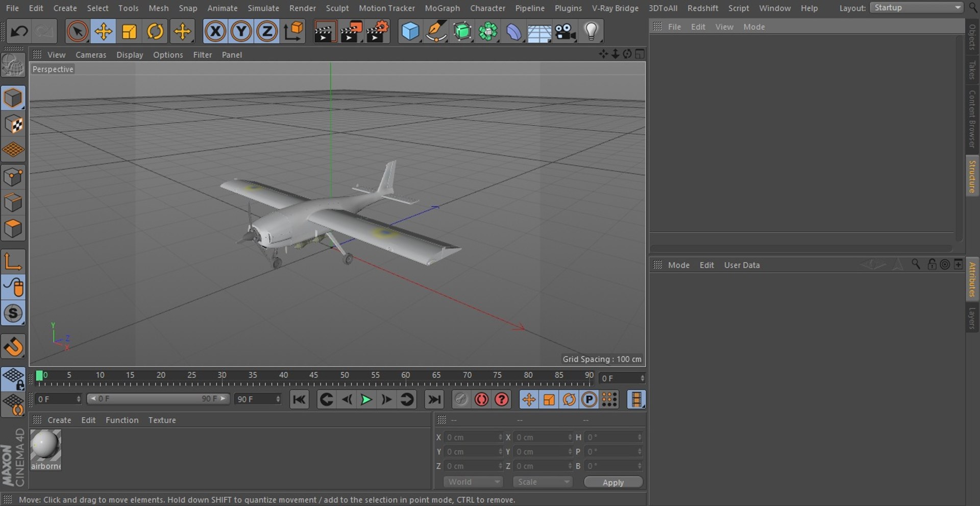Open Texture menu in Material Manager
980x506 pixels.
tap(162, 420)
